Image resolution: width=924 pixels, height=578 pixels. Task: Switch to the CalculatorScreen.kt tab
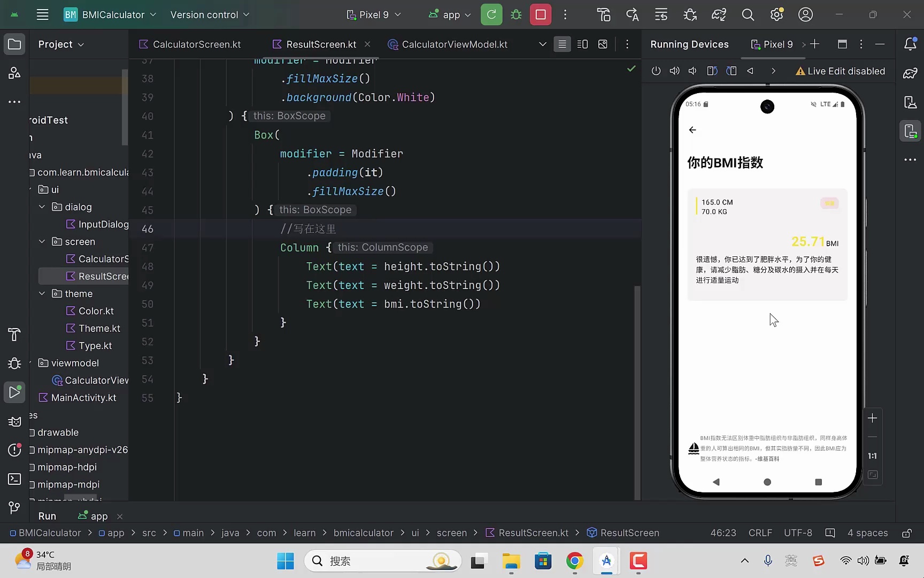[x=195, y=44]
